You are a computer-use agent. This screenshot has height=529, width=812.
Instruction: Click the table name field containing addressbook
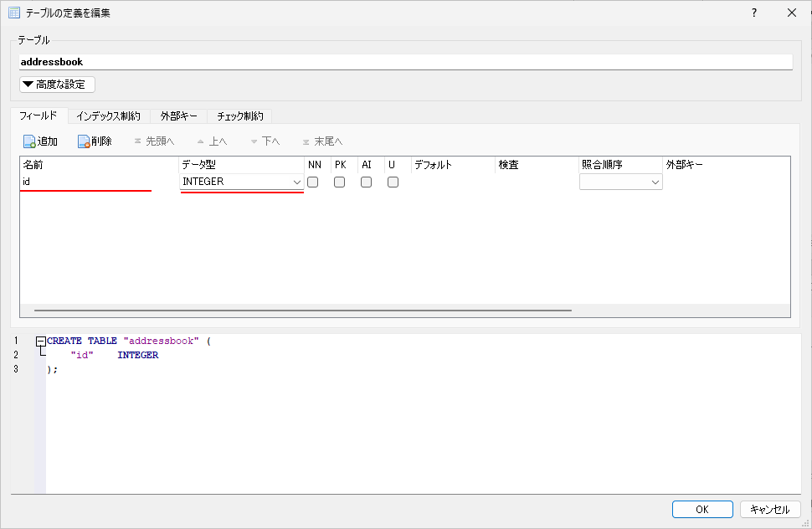pos(405,62)
